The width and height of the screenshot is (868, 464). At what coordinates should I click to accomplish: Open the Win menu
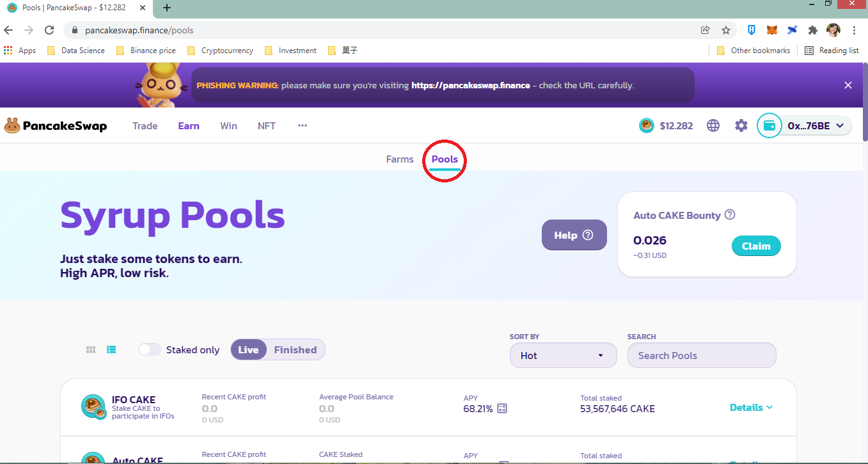coord(228,126)
